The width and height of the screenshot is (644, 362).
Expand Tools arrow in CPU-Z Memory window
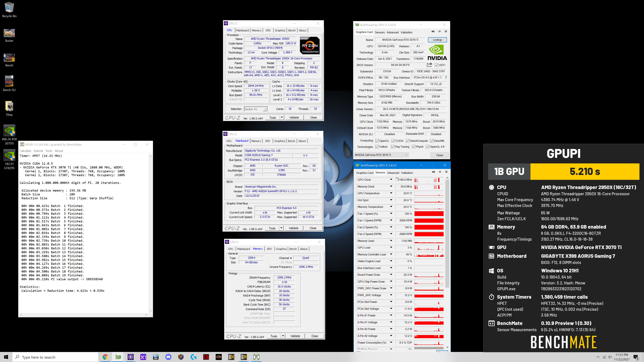coord(283,336)
